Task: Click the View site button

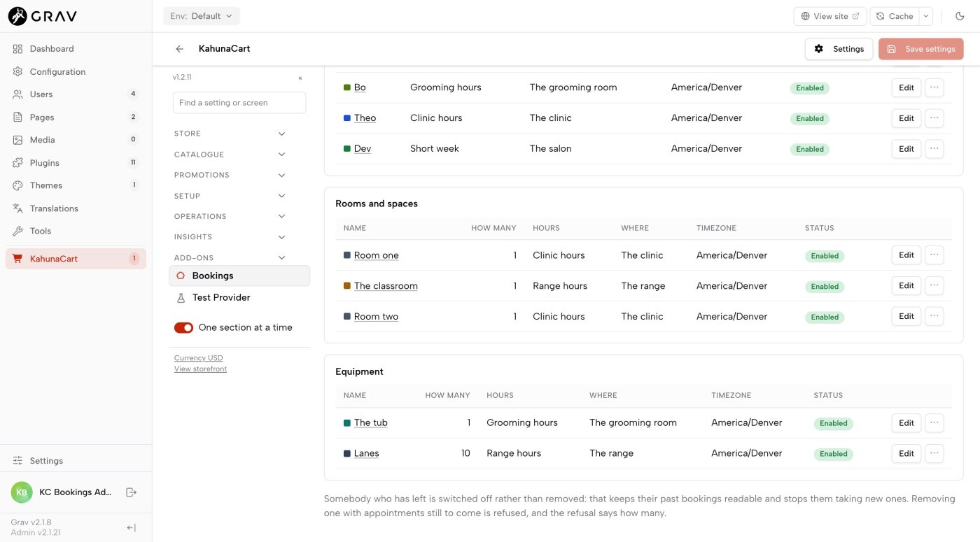Action: (x=830, y=16)
